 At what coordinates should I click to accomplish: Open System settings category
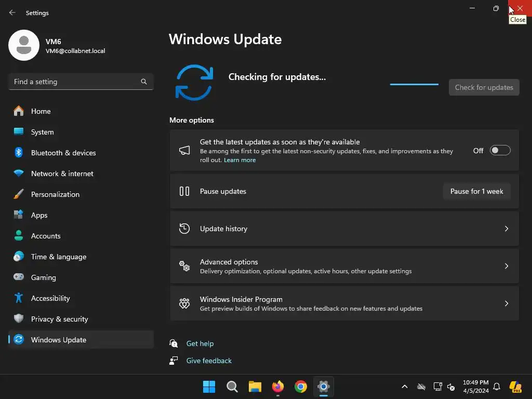(81, 132)
